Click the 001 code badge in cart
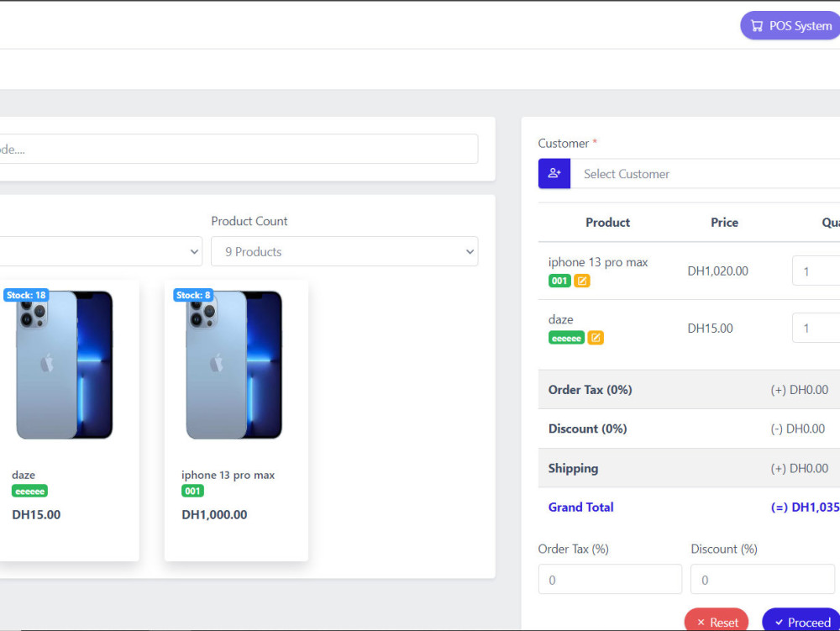This screenshot has height=631, width=840. [x=559, y=281]
